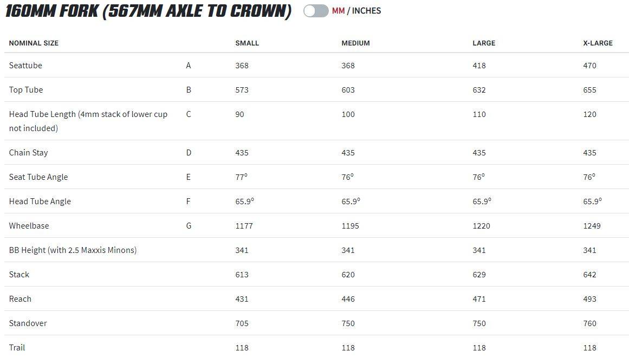629x364 pixels.
Task: Select the Seattube row label
Action: pos(25,66)
